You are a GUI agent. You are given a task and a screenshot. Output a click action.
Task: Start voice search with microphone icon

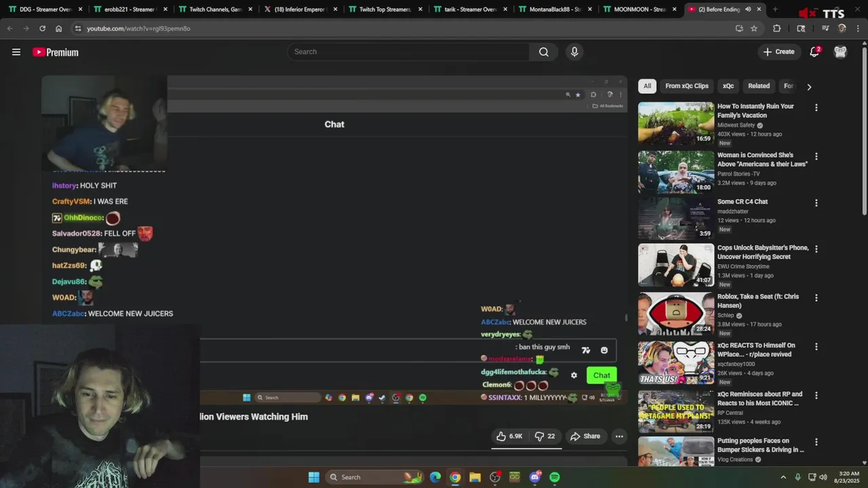pos(574,52)
